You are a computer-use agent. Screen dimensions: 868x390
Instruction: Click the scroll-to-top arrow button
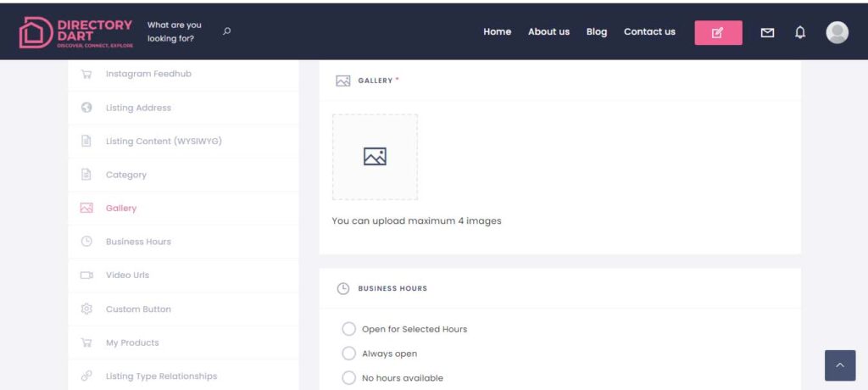pos(840,365)
